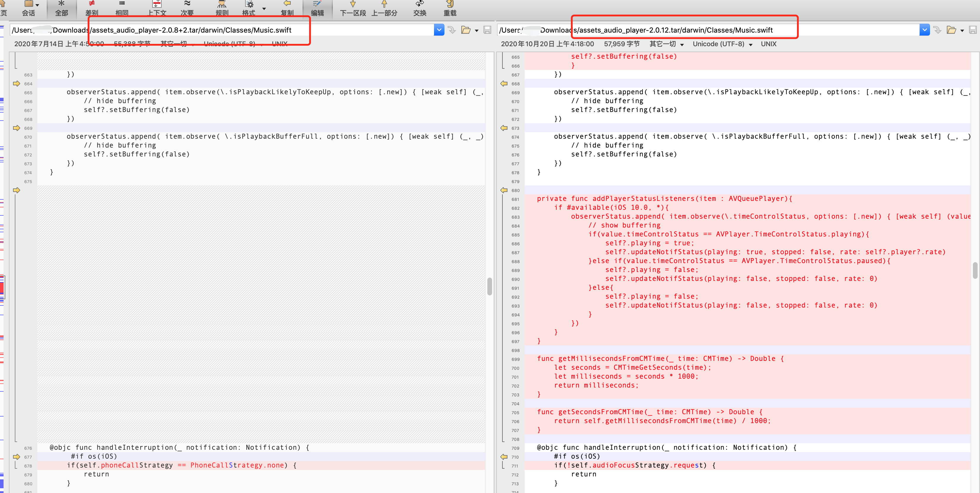
Task: Click the save icon on left pane
Action: click(x=487, y=30)
